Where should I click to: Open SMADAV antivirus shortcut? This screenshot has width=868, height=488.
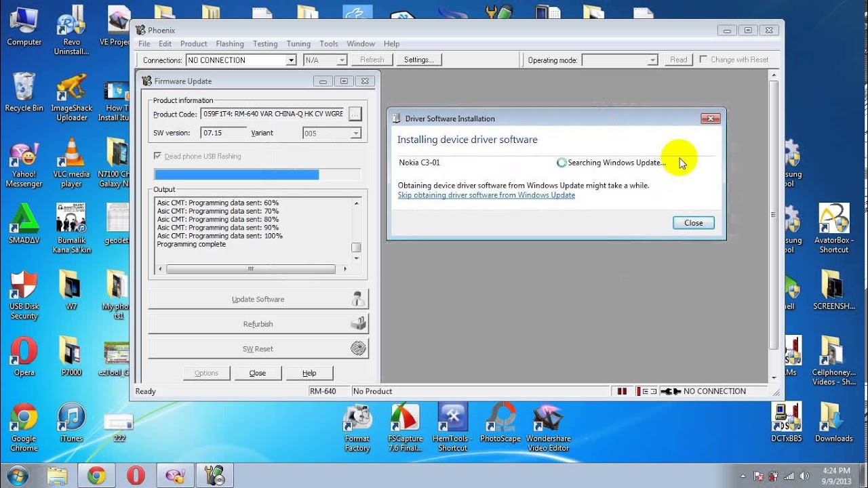[x=24, y=224]
